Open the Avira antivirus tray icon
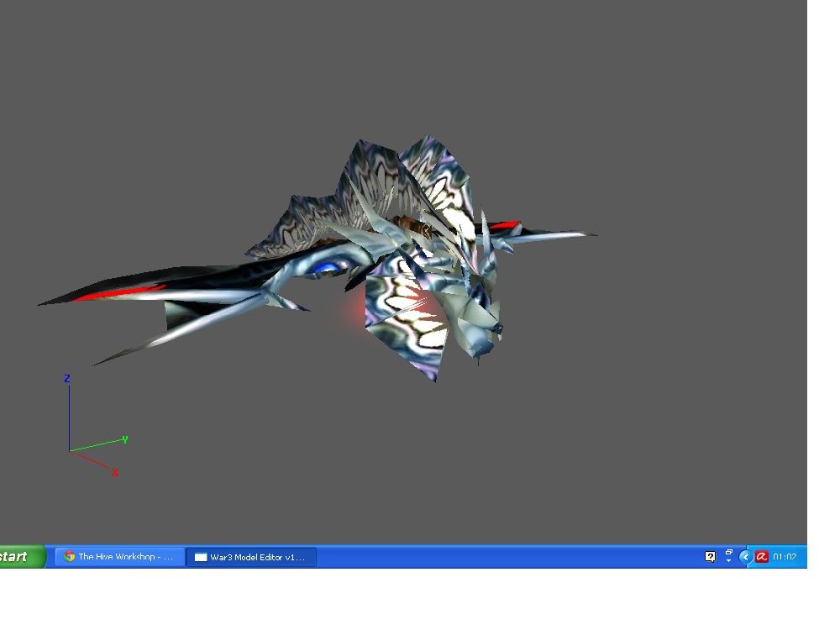This screenshot has width=840, height=630. pyautogui.click(x=761, y=557)
